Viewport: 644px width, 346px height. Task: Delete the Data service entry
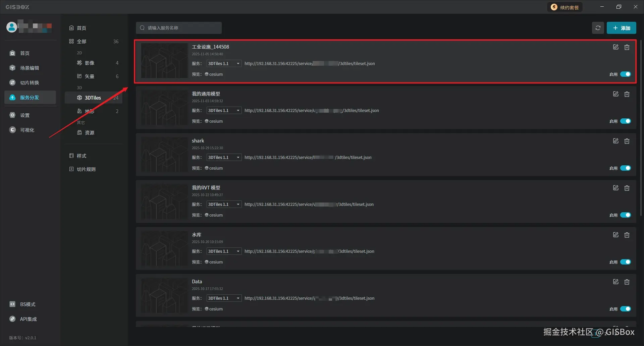pyautogui.click(x=627, y=282)
